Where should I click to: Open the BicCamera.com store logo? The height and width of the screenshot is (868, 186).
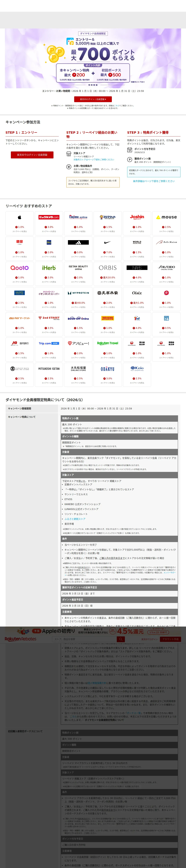49,217
